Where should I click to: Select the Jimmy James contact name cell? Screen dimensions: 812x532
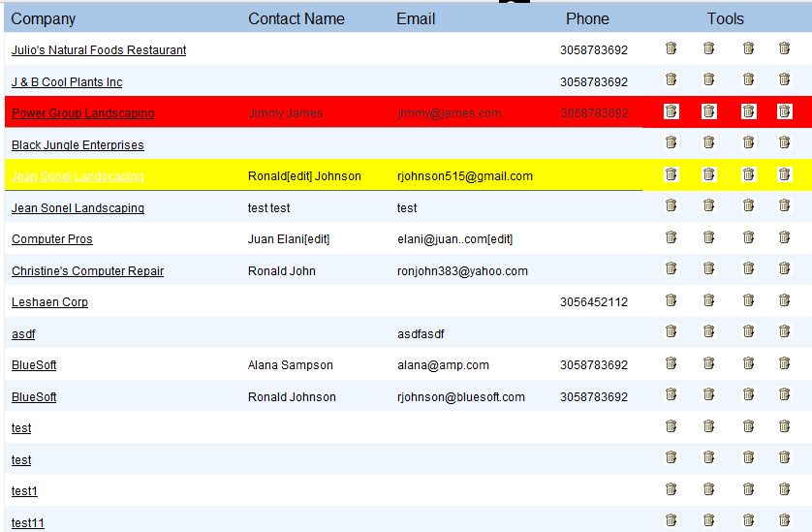[x=285, y=113]
